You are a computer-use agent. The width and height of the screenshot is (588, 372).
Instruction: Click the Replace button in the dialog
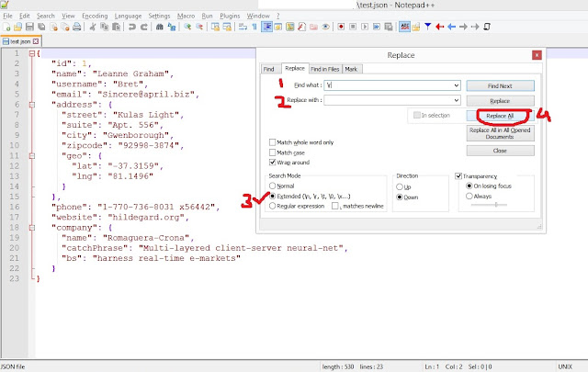coord(500,101)
